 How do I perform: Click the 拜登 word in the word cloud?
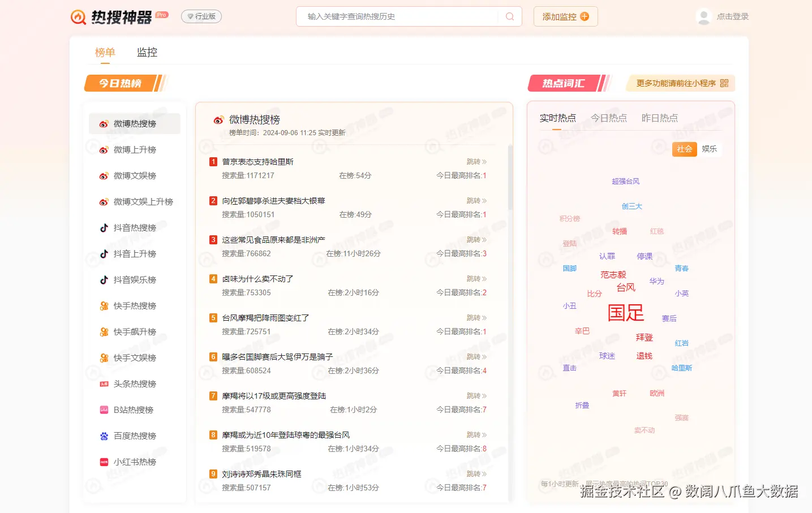point(645,338)
